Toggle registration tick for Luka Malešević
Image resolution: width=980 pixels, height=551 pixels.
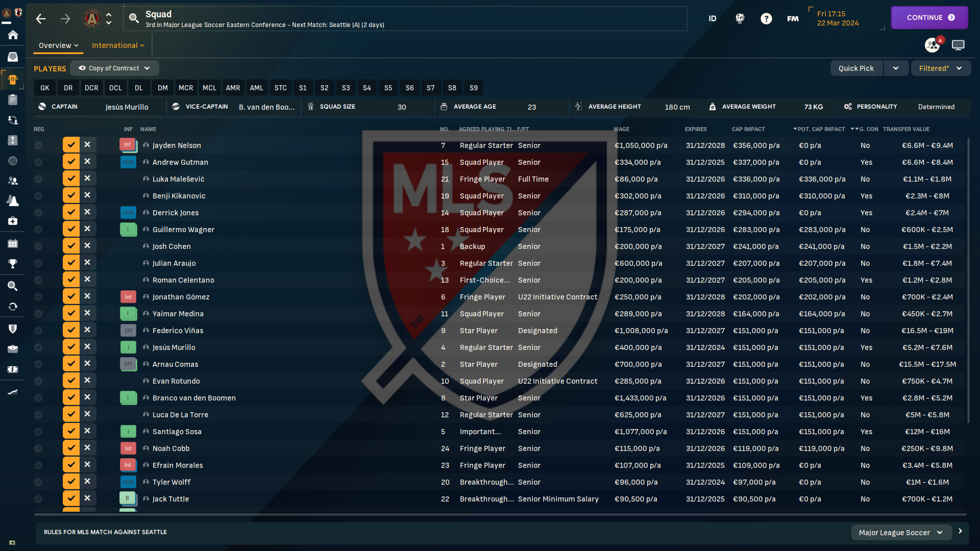click(x=71, y=179)
